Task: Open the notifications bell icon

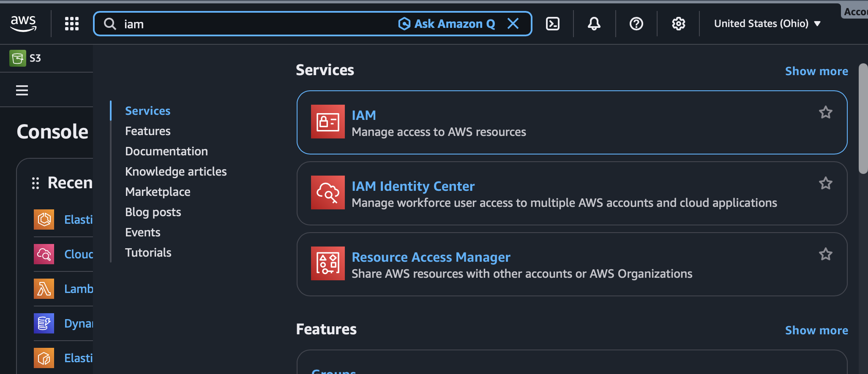Action: point(594,24)
